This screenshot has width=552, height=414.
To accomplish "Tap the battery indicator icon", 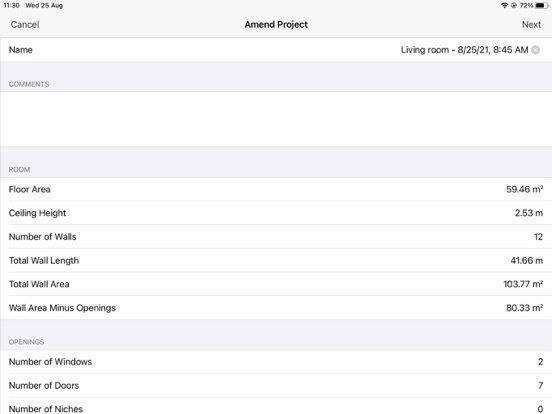I will point(541,5).
